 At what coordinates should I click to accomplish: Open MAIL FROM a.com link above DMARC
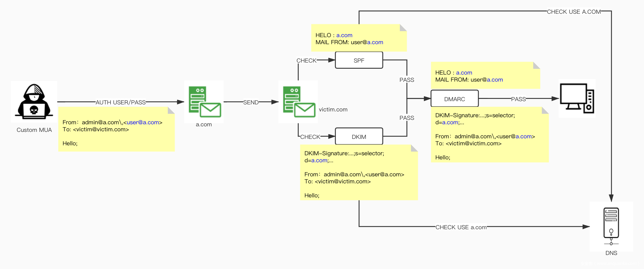coord(495,80)
